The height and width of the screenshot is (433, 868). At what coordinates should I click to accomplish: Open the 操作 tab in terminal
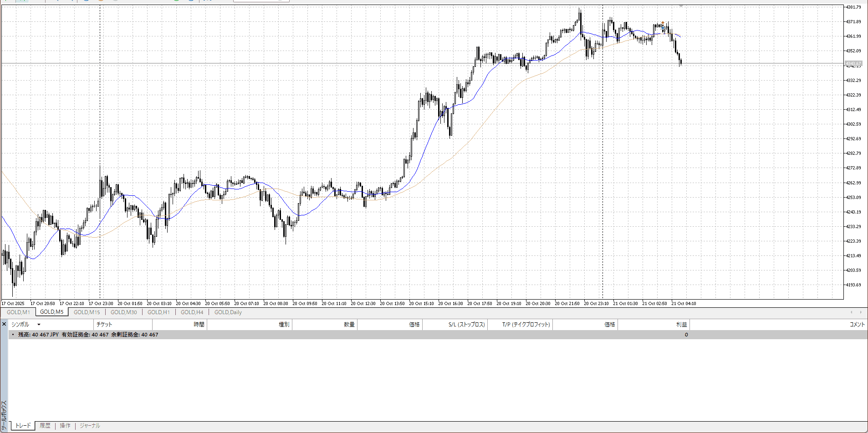(65, 426)
